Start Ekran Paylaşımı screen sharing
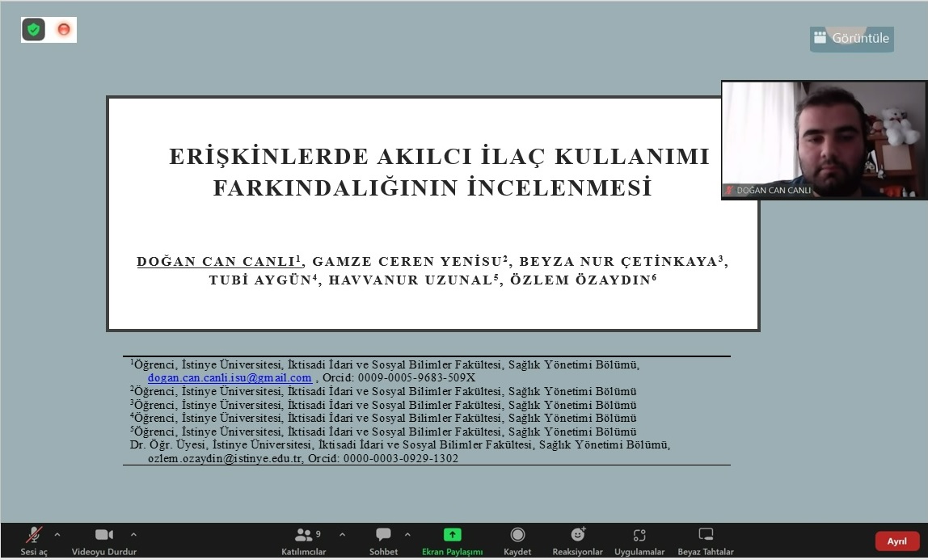Viewport: 928px width, 560px height. (452, 540)
